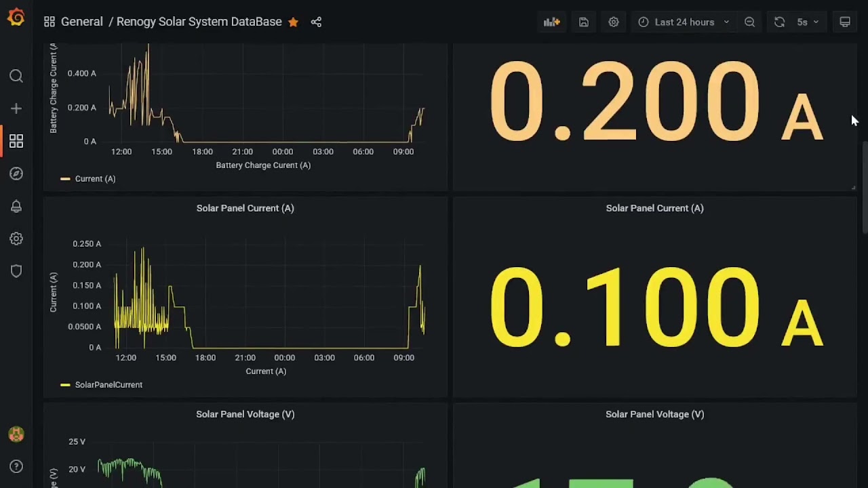Viewport: 868px width, 488px height.
Task: Click the Battery Charge Current (A) axis label
Action: (x=263, y=165)
